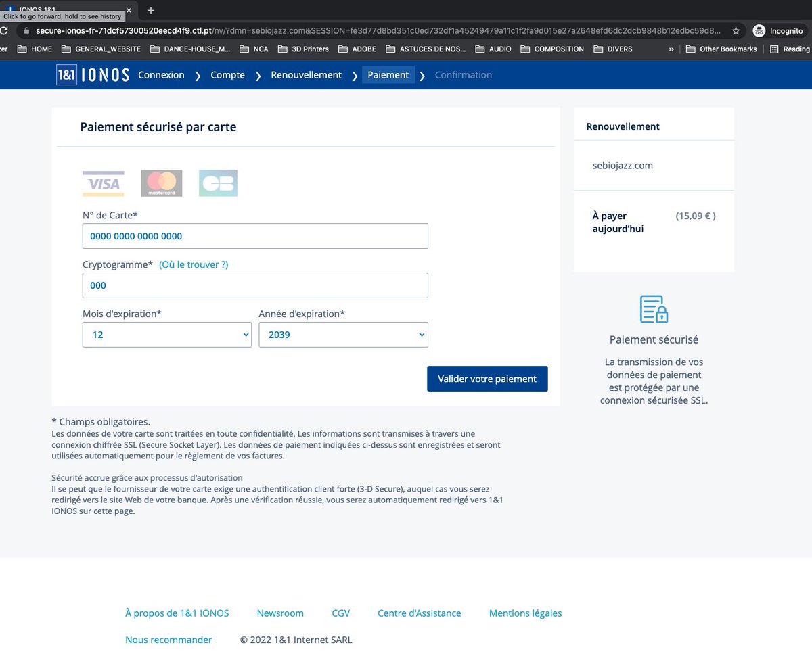The image size is (812, 660).
Task: Open the Newsroom footer link
Action: [280, 613]
